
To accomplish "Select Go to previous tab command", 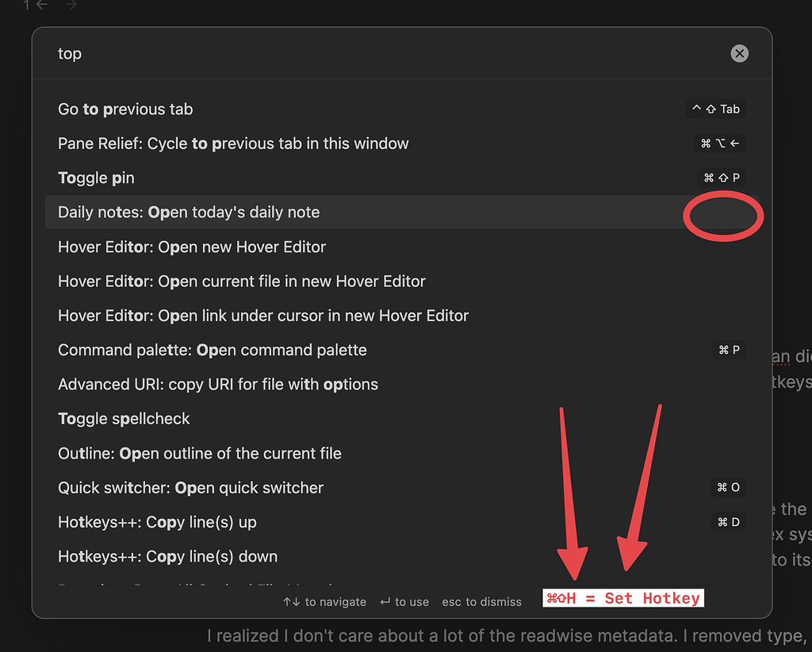I will [124, 109].
